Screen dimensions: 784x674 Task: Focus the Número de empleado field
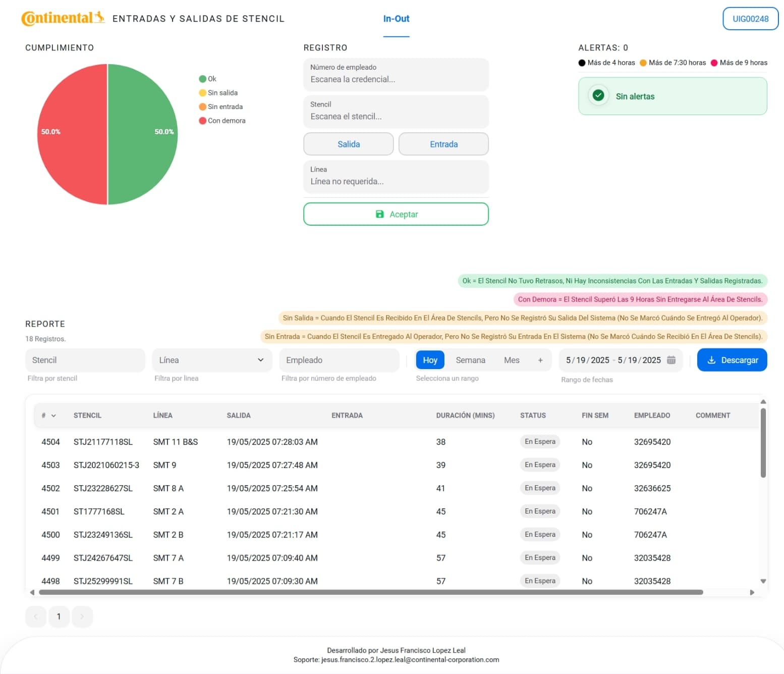tap(396, 75)
